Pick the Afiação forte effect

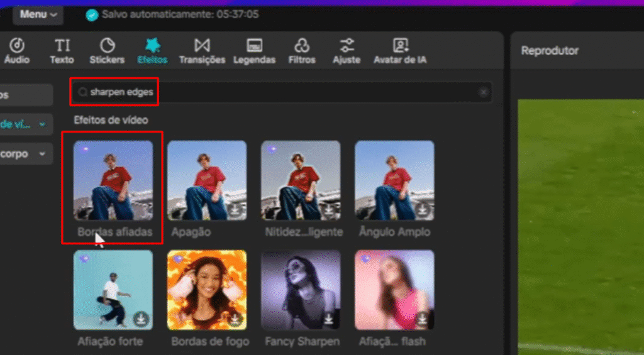coord(113,290)
